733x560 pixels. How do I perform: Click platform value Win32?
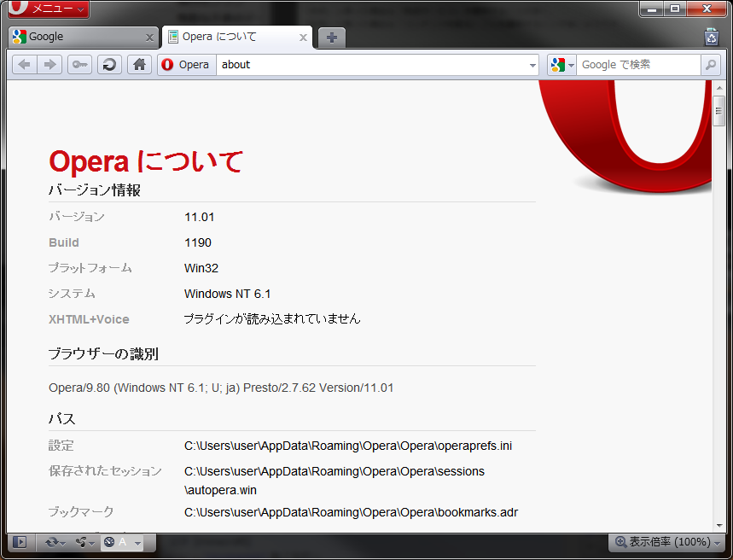(x=201, y=268)
